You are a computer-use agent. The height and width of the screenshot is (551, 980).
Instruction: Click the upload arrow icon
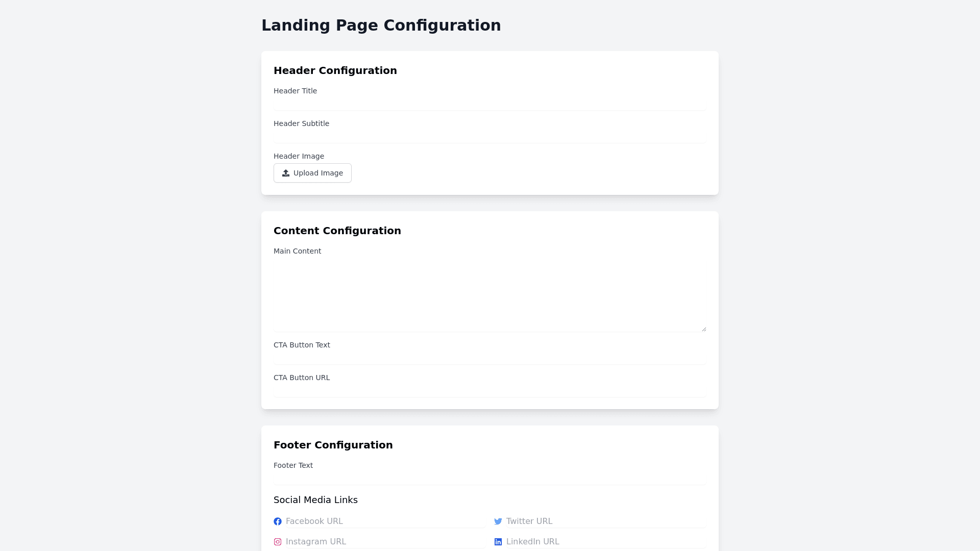click(286, 173)
